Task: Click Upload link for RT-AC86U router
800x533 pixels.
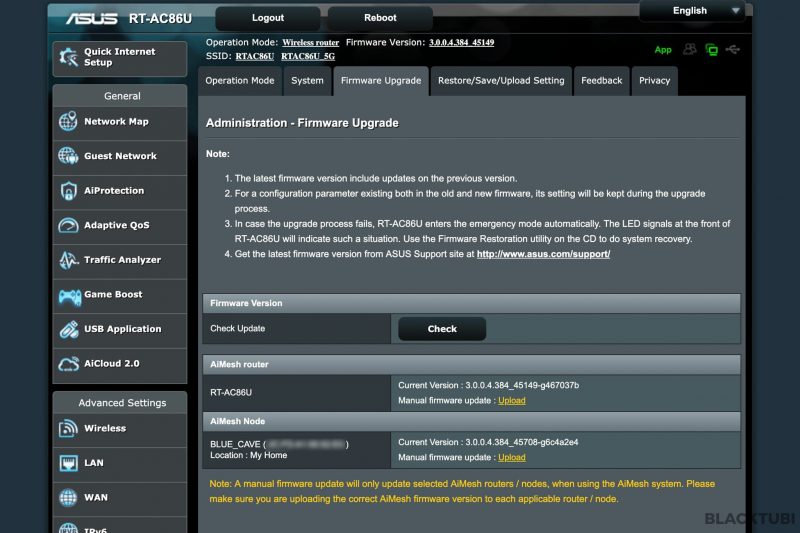Action: pos(512,400)
